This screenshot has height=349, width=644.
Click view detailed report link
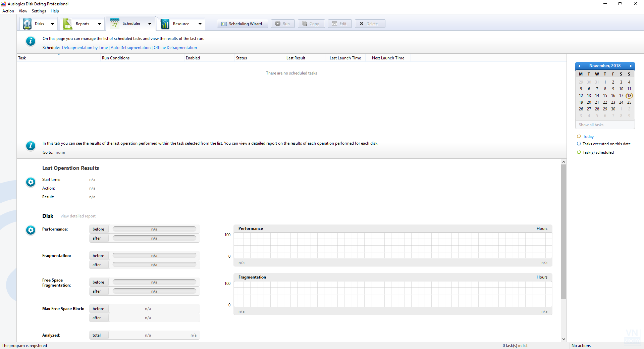[x=78, y=216]
